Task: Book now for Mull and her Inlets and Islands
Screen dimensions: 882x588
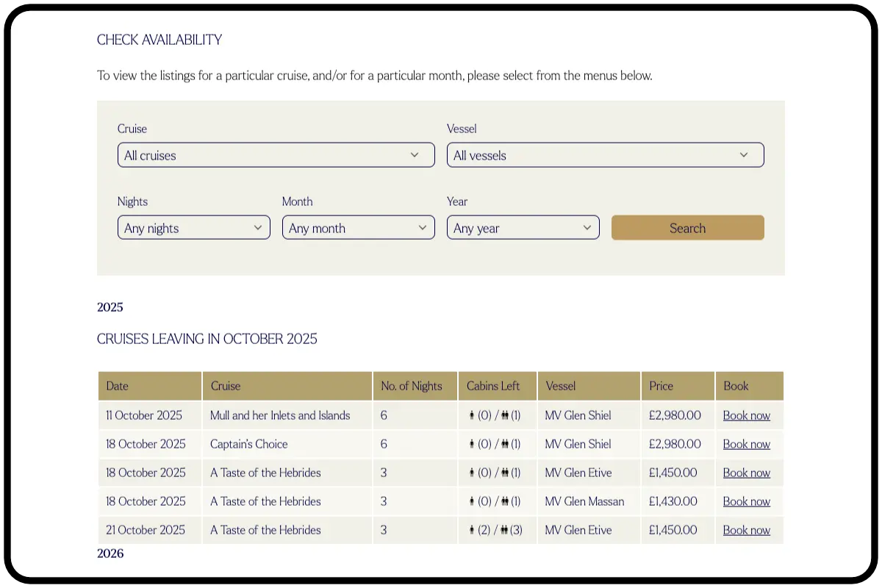Action: [x=746, y=415]
